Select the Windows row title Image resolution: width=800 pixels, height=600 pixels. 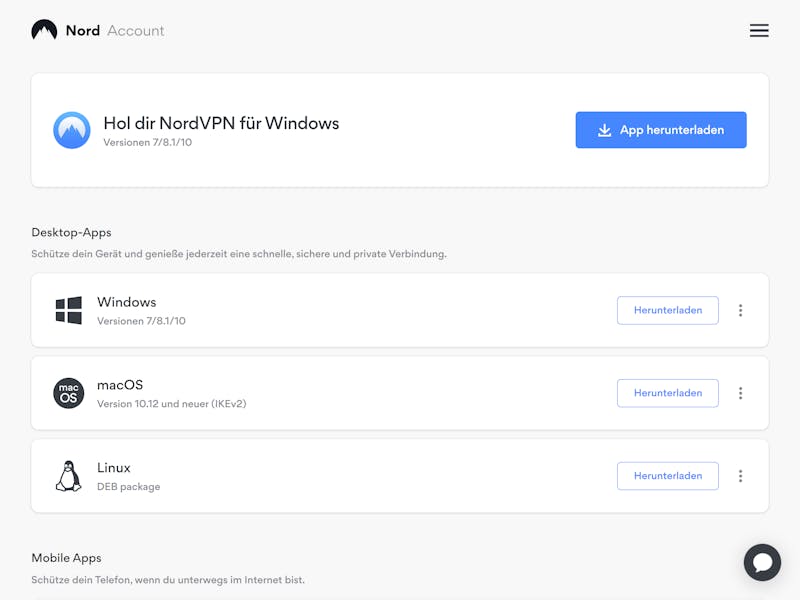pyautogui.click(x=127, y=302)
